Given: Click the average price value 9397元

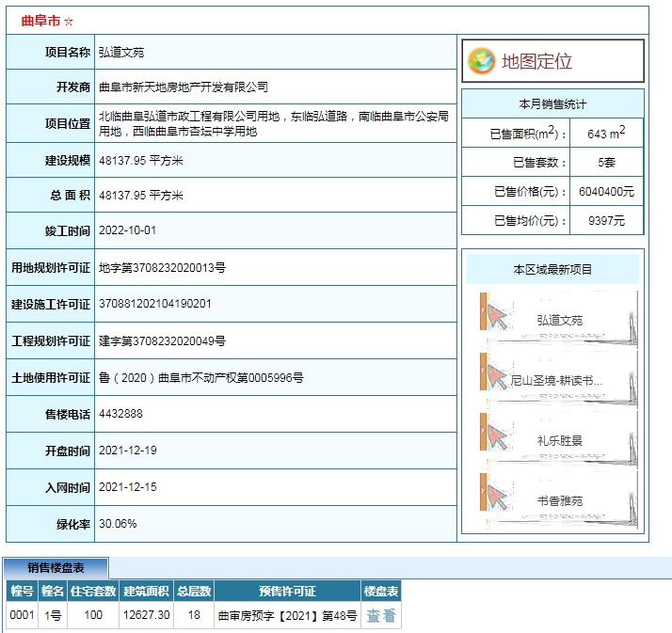Looking at the screenshot, I should [606, 221].
